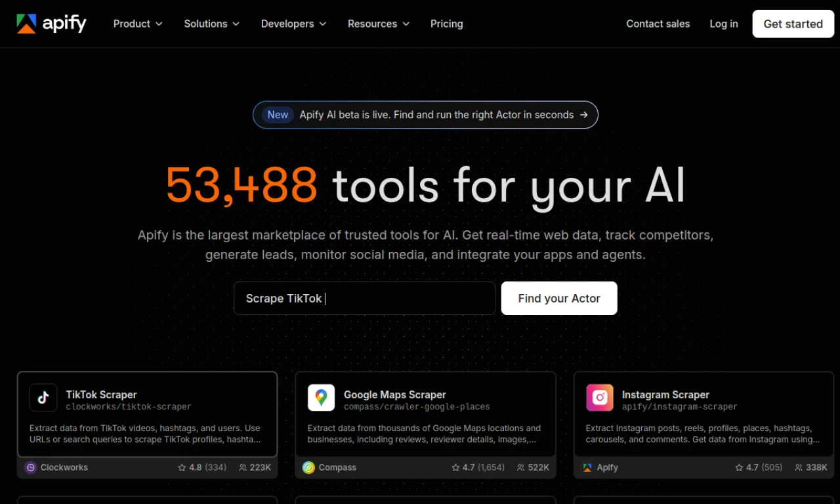Screen dimensions: 840x504
Task: Open the Google Maps Scraper title
Action: 395,394
